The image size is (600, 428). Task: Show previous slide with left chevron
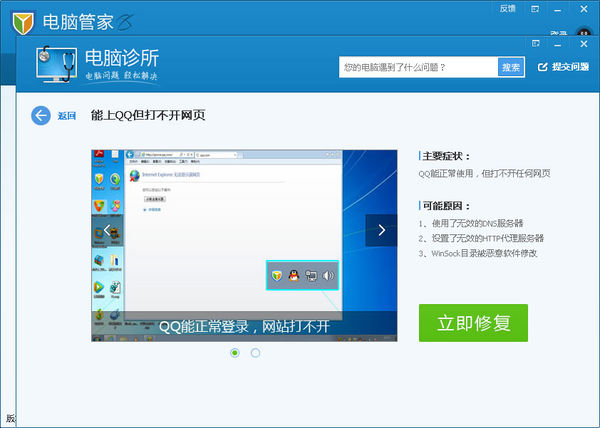[107, 230]
